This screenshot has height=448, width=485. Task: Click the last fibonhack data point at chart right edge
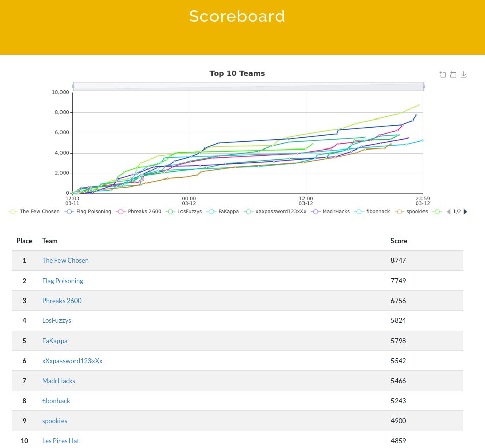tap(423, 140)
